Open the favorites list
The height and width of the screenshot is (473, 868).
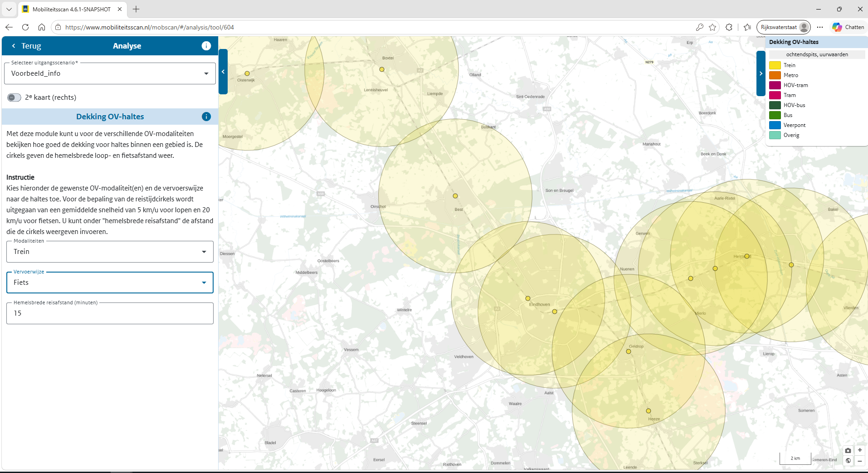[x=747, y=27]
